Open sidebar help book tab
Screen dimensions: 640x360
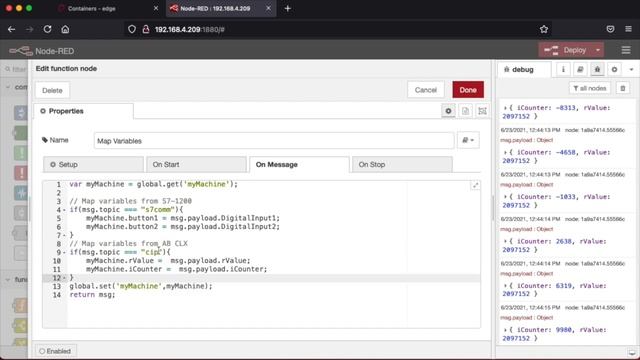tap(580, 69)
